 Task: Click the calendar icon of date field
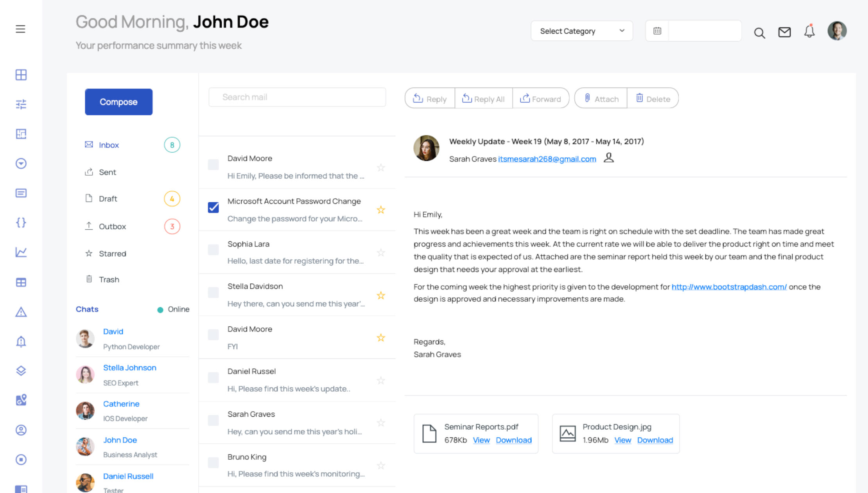pyautogui.click(x=657, y=31)
